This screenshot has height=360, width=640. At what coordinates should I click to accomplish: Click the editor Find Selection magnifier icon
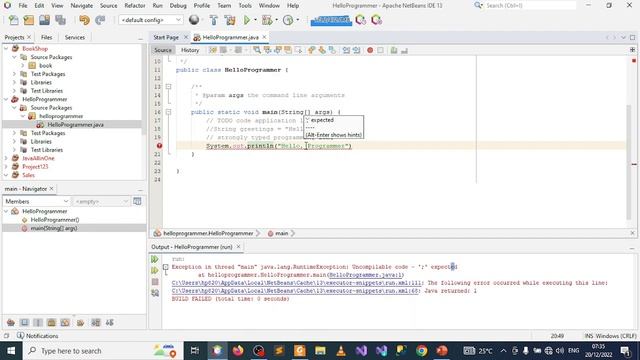point(257,50)
